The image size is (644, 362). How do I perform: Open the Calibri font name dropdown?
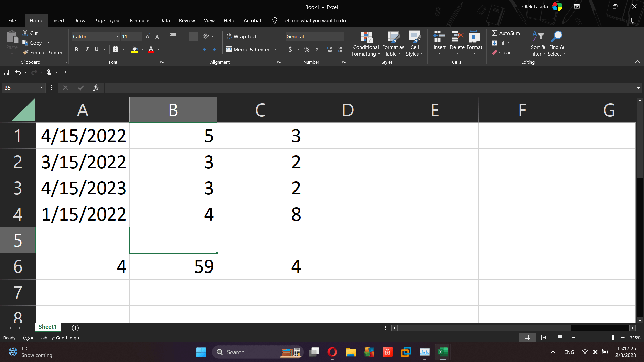pyautogui.click(x=117, y=36)
